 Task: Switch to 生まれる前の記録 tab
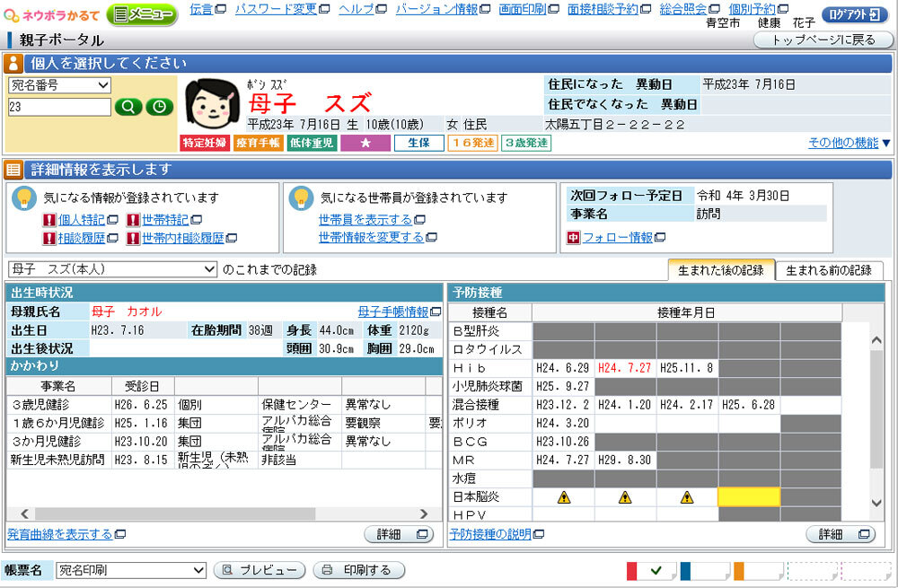tap(829, 270)
